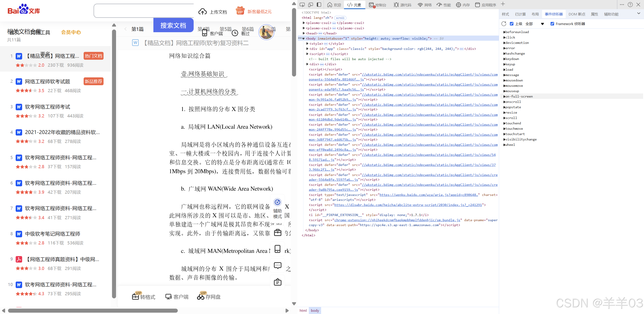
Task: Click the feedback chat bubble icon
Action: (x=278, y=265)
